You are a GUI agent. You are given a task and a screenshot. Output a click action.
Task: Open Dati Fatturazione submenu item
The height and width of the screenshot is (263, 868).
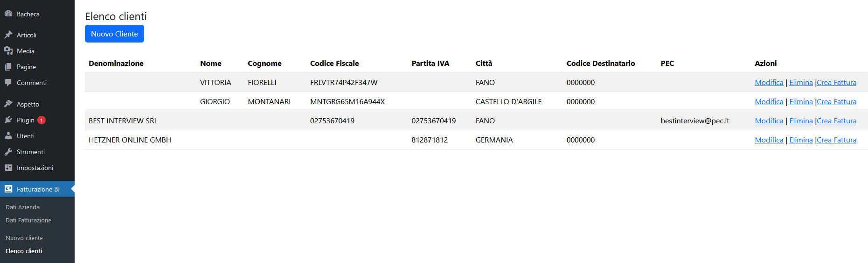[28, 220]
